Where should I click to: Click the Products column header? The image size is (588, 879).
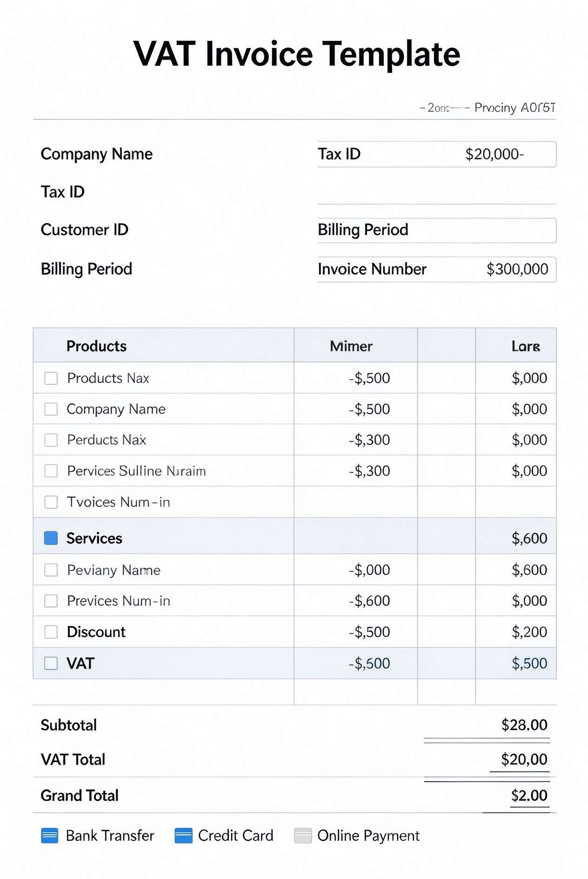pyautogui.click(x=163, y=345)
